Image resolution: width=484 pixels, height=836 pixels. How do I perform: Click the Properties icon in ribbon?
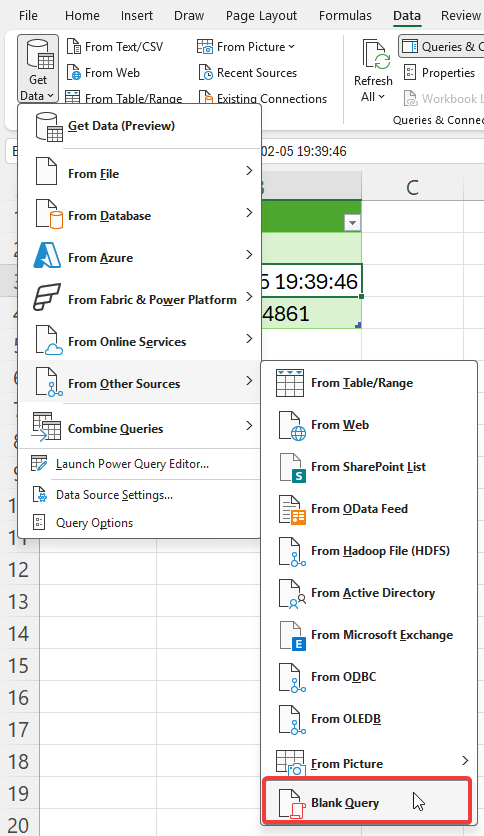coord(410,73)
